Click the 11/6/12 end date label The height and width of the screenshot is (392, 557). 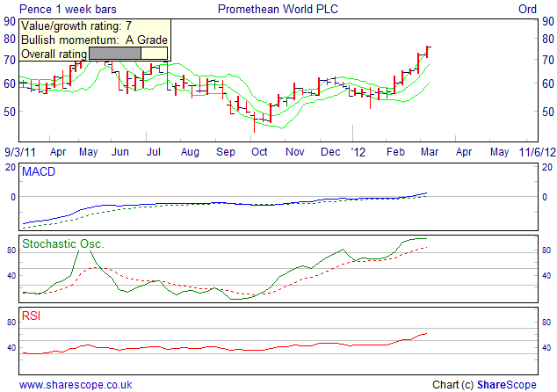[x=538, y=152]
